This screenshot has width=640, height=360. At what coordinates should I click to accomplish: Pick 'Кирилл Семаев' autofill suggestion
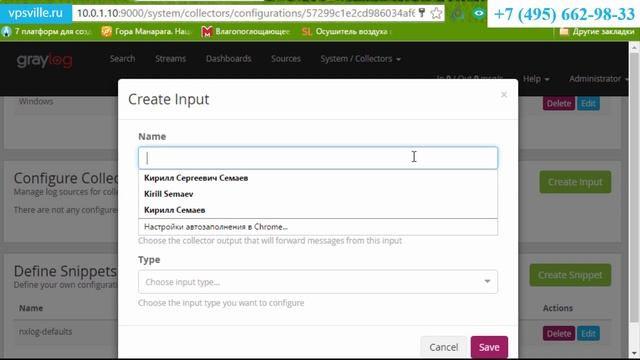point(318,210)
